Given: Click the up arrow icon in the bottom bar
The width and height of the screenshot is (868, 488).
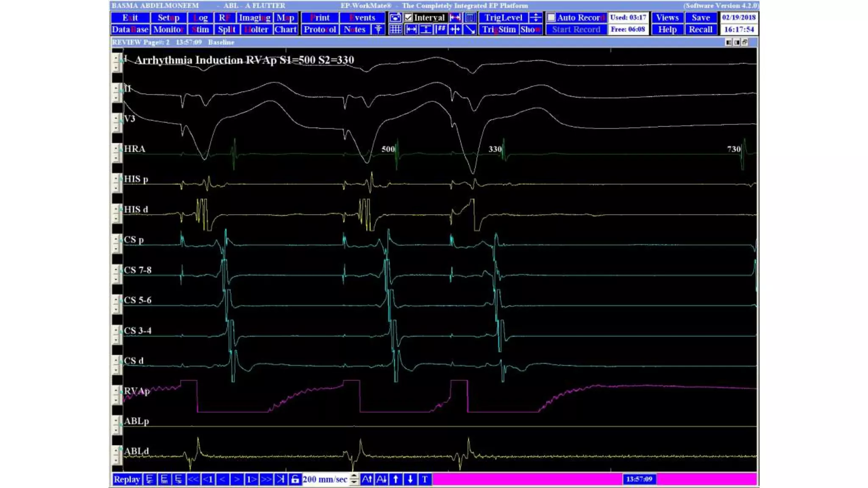Looking at the screenshot, I should tap(396, 480).
